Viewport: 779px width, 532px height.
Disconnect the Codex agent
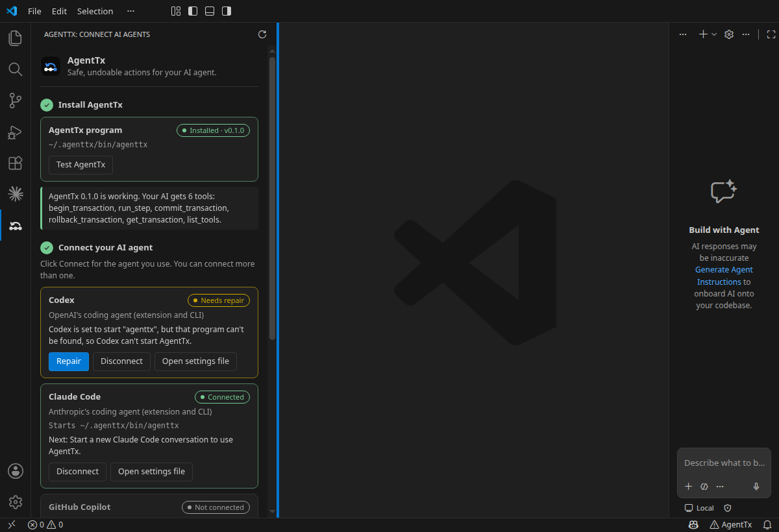[121, 361]
